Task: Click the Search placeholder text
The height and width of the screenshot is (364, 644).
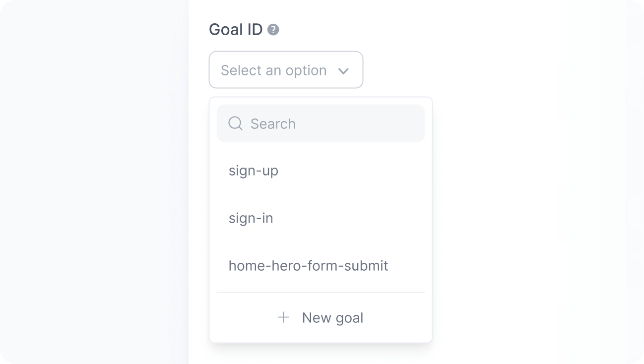Action: 273,123
